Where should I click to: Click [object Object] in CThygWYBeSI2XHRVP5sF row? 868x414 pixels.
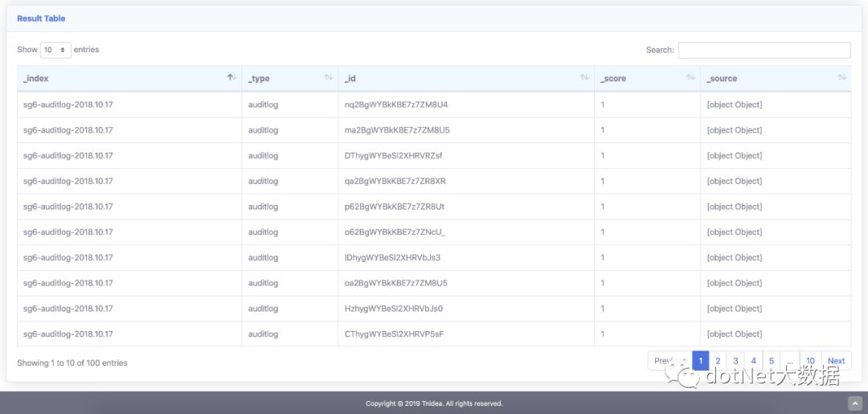coord(734,334)
